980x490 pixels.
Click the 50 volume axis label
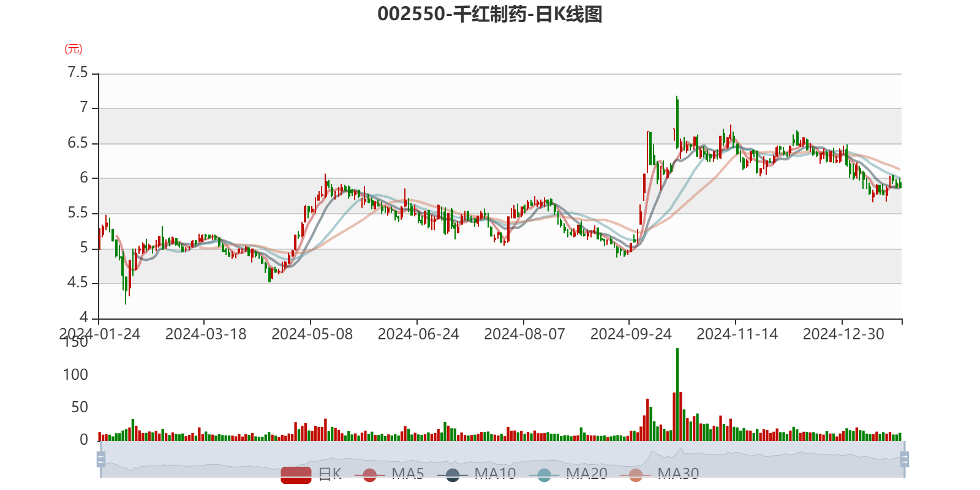tap(80, 407)
